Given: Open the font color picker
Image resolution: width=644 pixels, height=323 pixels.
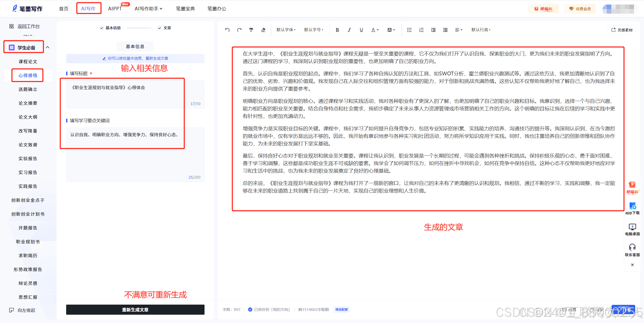Looking at the screenshot, I should (375, 30).
